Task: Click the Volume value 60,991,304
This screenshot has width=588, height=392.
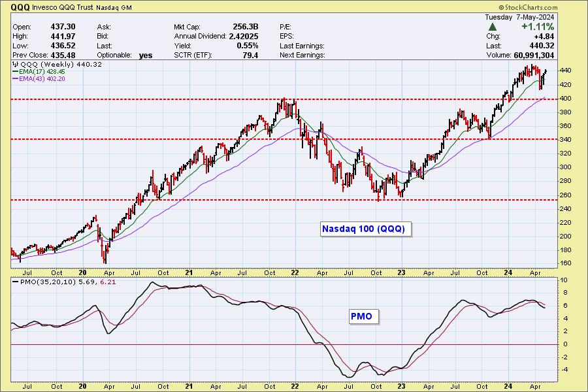Action: [x=534, y=55]
